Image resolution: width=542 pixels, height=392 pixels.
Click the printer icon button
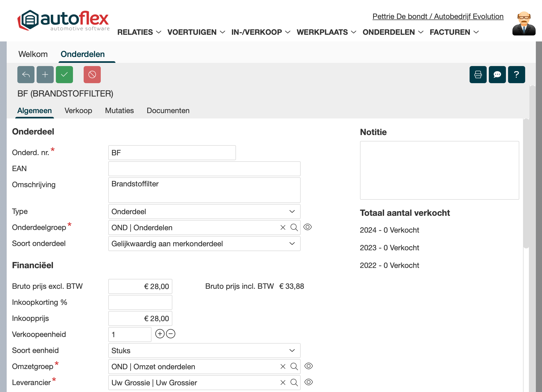[478, 75]
